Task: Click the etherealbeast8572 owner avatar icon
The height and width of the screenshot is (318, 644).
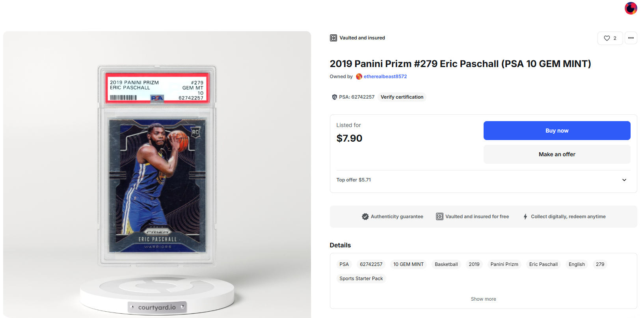Action: tap(359, 77)
